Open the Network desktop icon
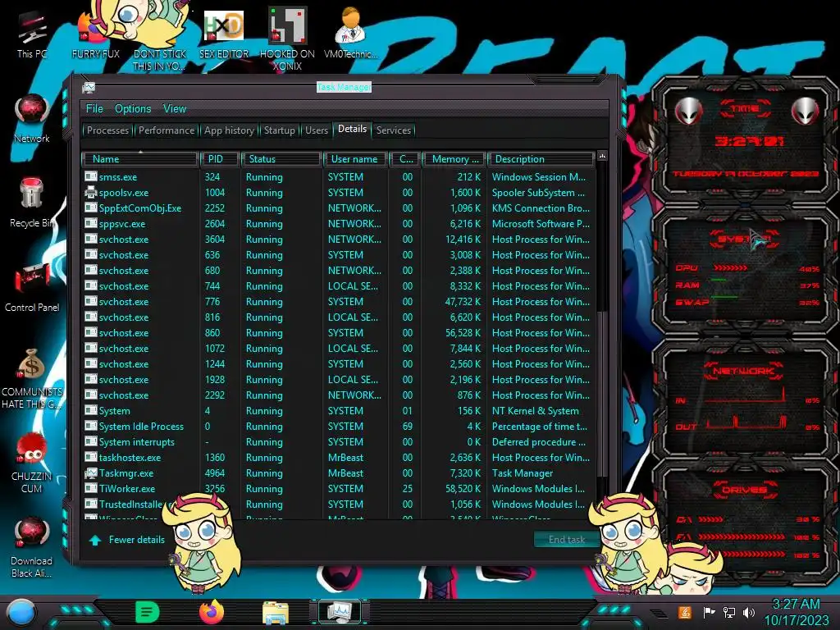Image resolution: width=840 pixels, height=630 pixels. (x=32, y=118)
